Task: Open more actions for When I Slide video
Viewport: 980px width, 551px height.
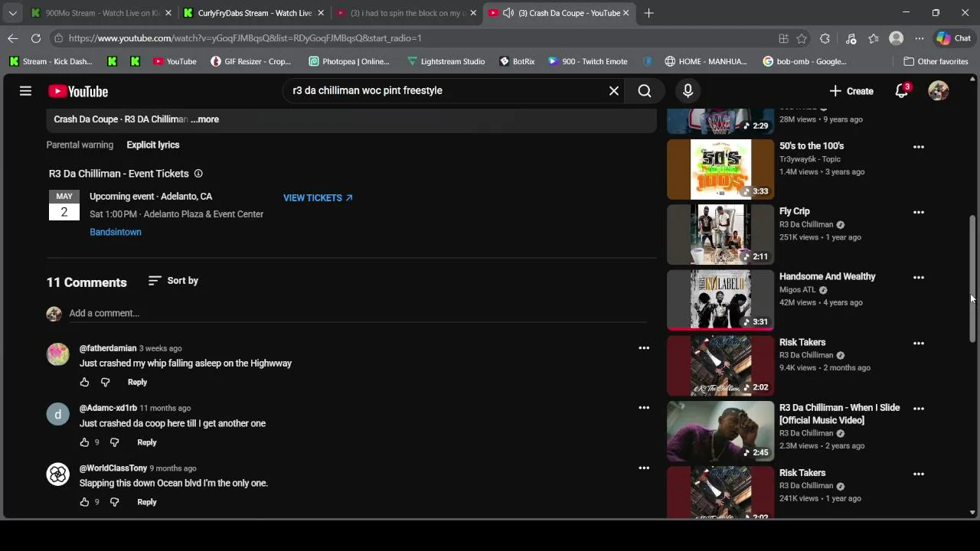Action: [x=918, y=409]
